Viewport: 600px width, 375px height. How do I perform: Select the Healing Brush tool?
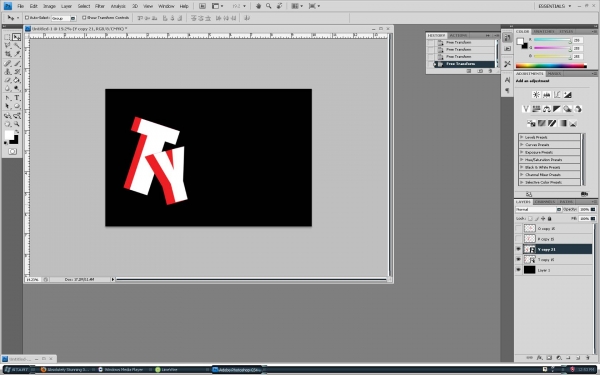7,63
